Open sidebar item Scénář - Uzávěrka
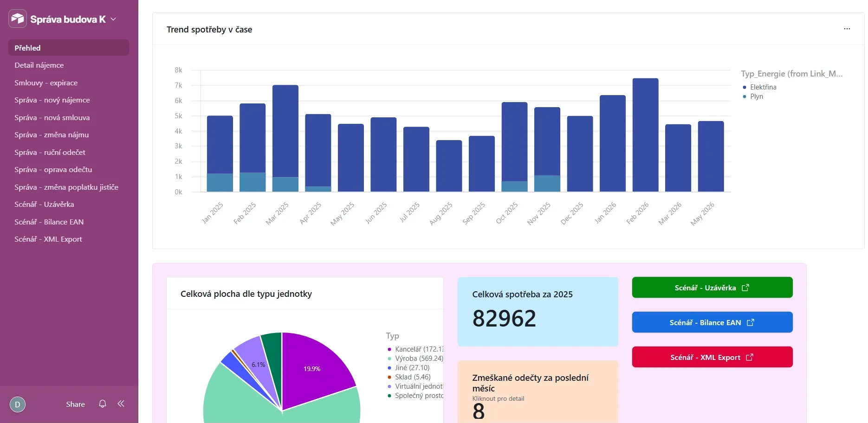This screenshot has width=868, height=423. tap(69, 205)
